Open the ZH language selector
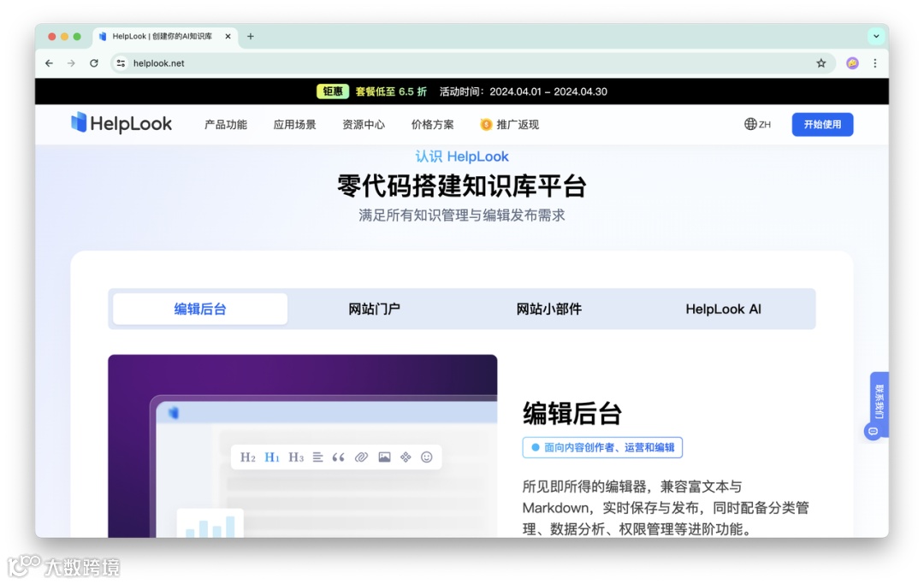This screenshot has height=584, width=924. point(756,124)
